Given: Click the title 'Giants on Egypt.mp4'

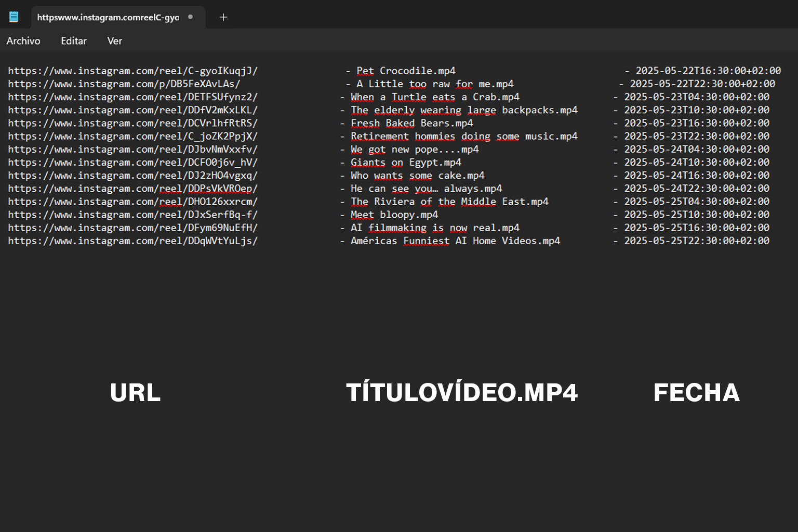Looking at the screenshot, I should (406, 163).
